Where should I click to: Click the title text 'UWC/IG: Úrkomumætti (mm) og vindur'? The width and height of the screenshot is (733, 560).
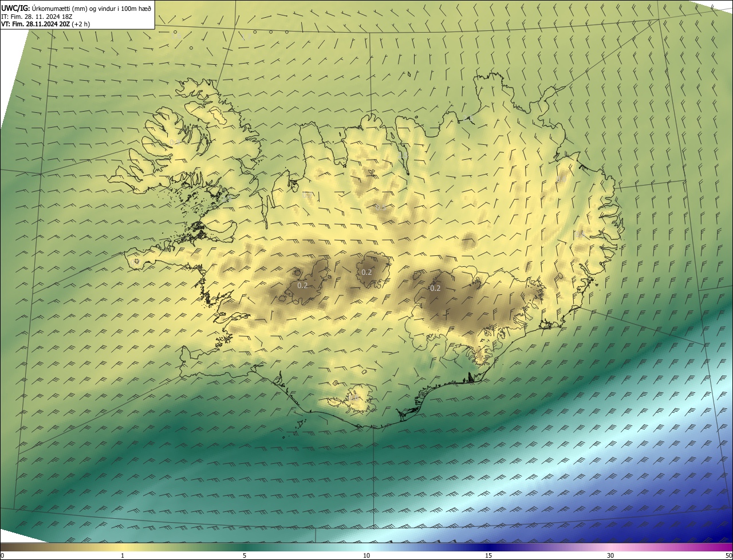pyautogui.click(x=60, y=7)
